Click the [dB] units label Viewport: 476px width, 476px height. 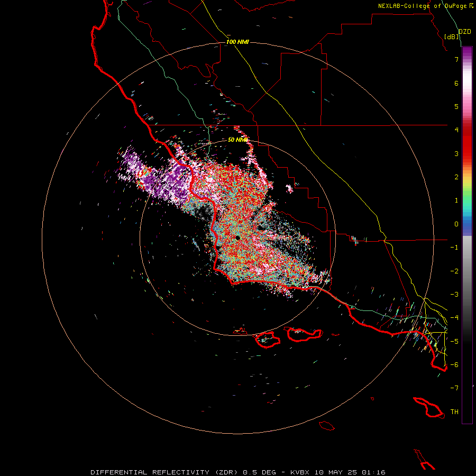pos(452,36)
